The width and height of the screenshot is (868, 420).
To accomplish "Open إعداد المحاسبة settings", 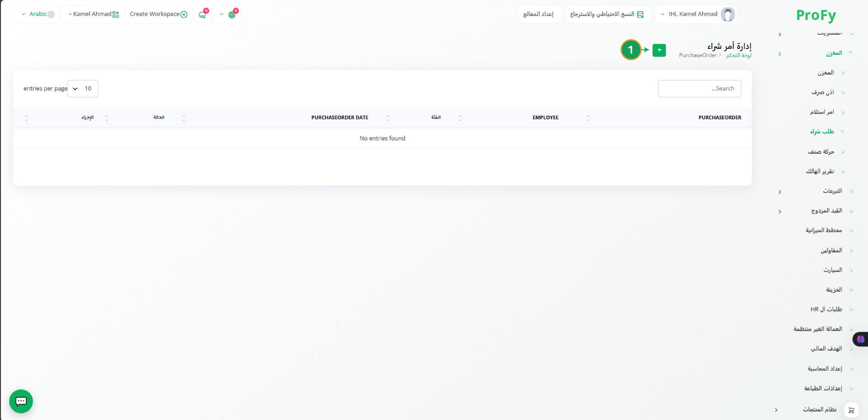I will pyautogui.click(x=825, y=369).
